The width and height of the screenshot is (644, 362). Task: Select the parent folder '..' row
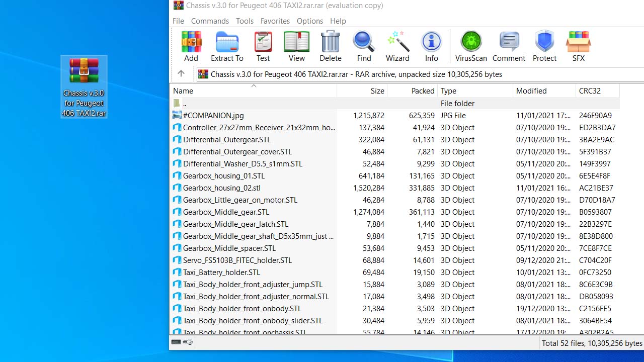(395, 103)
